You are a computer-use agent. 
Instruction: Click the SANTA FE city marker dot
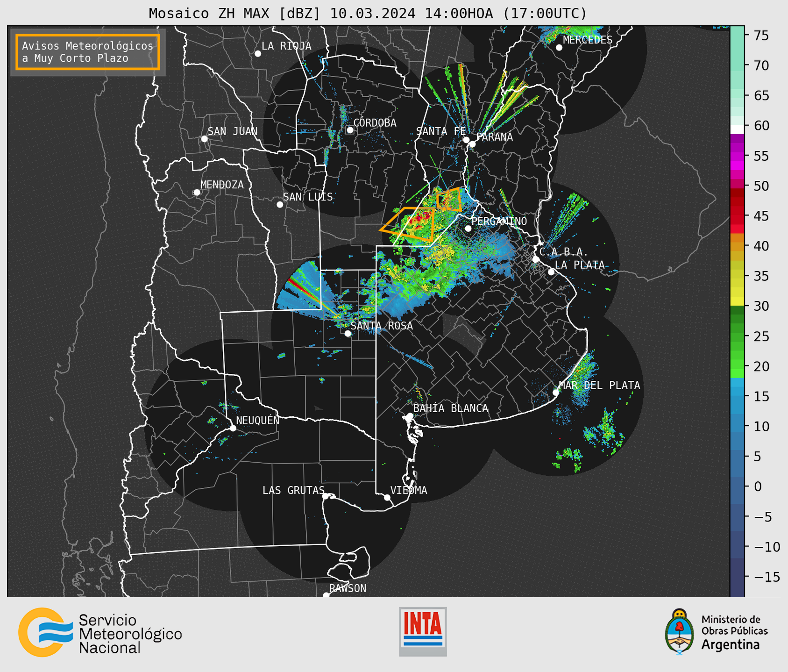(466, 140)
